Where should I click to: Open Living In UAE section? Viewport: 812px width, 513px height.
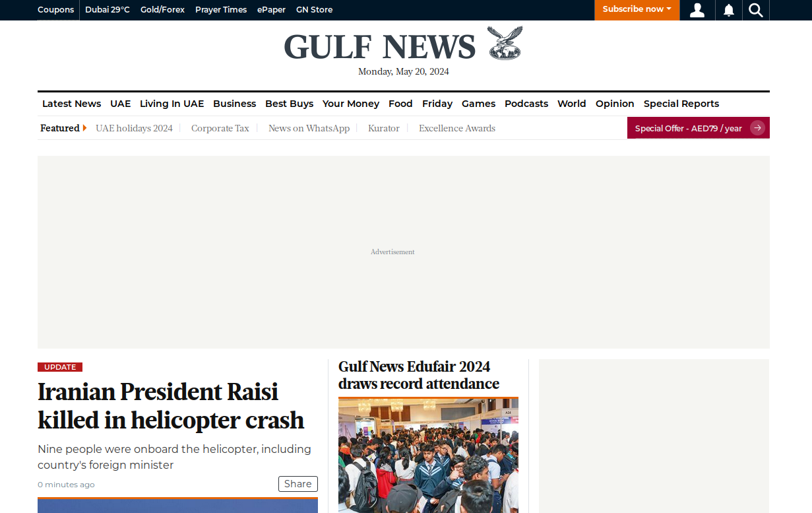(x=172, y=104)
